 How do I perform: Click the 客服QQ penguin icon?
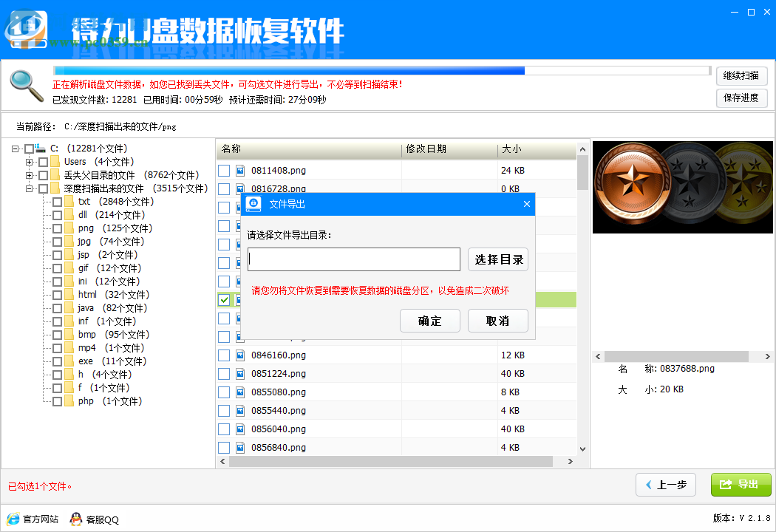click(75, 519)
